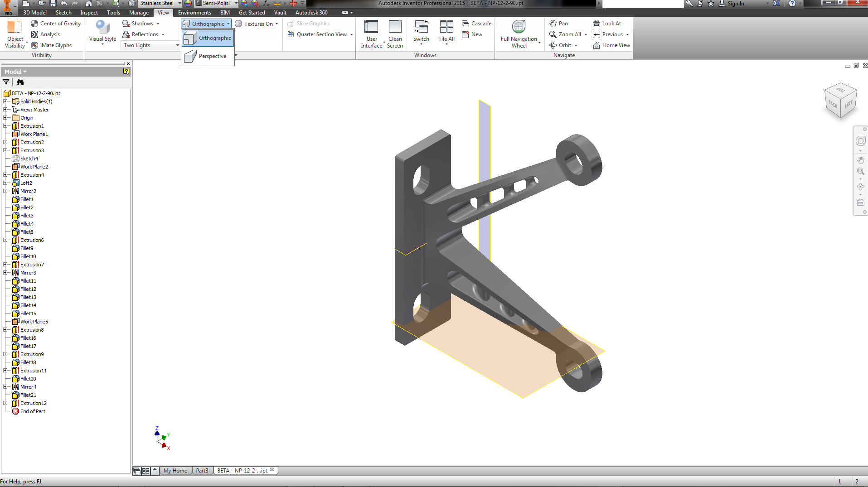868x487 pixels.
Task: Expand the Origin node in the browser
Action: [x=5, y=117]
